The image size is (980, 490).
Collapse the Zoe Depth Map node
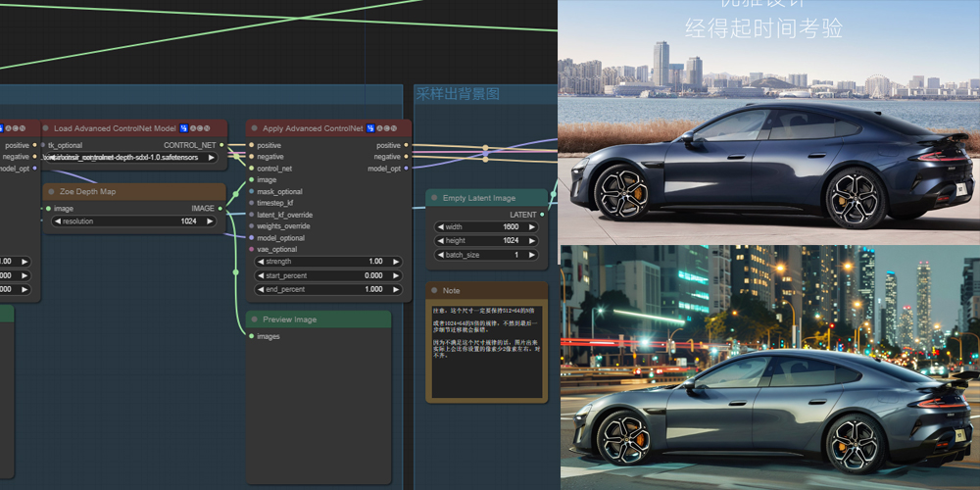coord(51,191)
